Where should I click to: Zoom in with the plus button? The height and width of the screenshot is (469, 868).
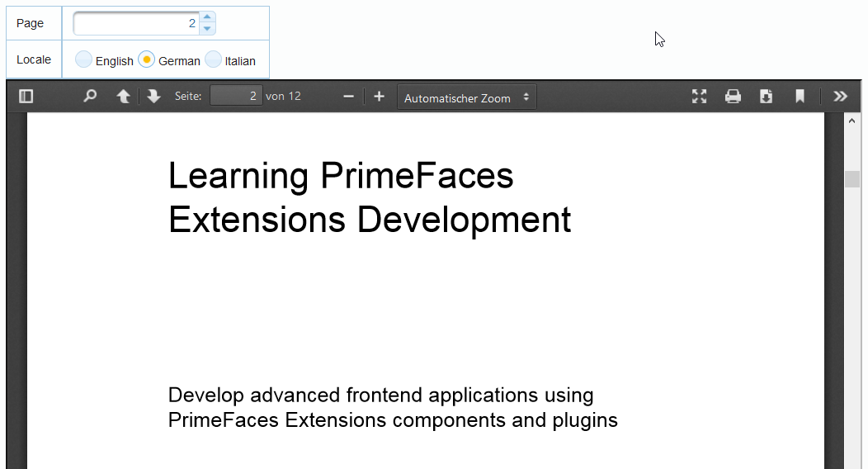[x=379, y=97]
